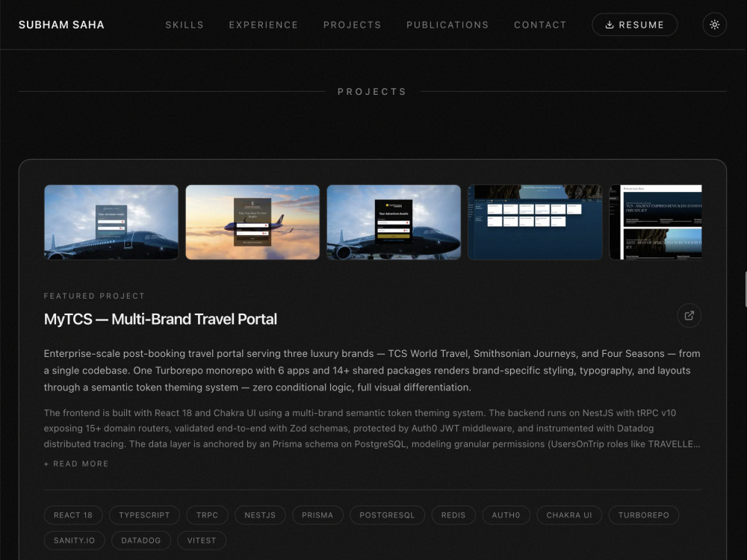
Task: Click the Subham Saha site title
Action: click(61, 25)
